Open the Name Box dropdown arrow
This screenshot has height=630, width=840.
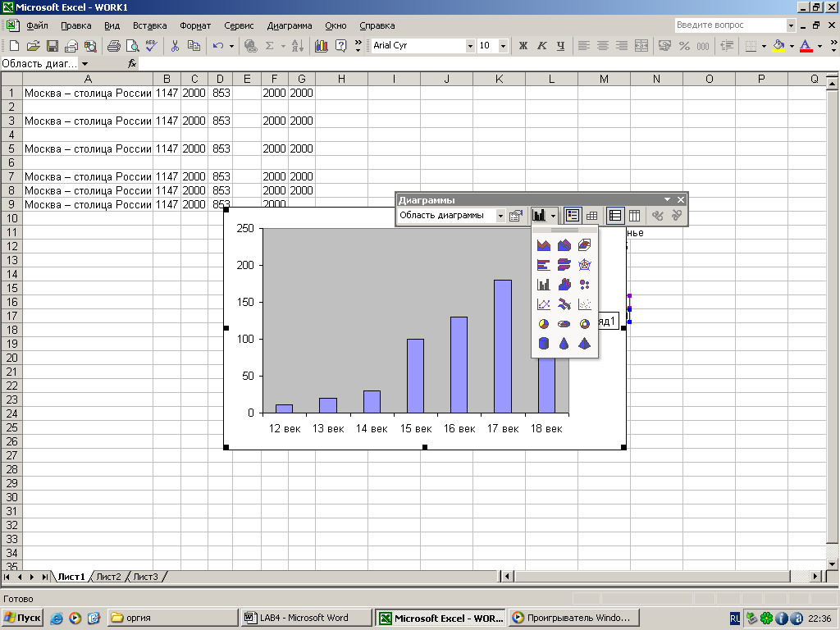[x=84, y=64]
